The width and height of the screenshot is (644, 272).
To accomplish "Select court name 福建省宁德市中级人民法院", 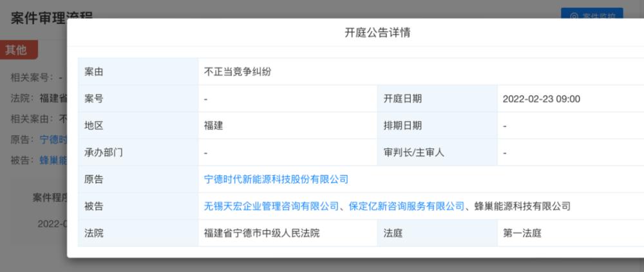I will click(261, 233).
